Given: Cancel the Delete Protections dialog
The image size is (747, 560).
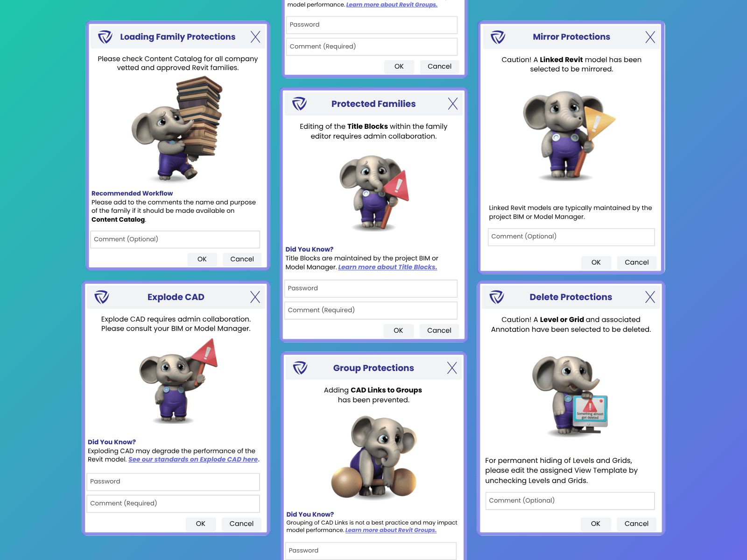Looking at the screenshot, I should click(636, 524).
